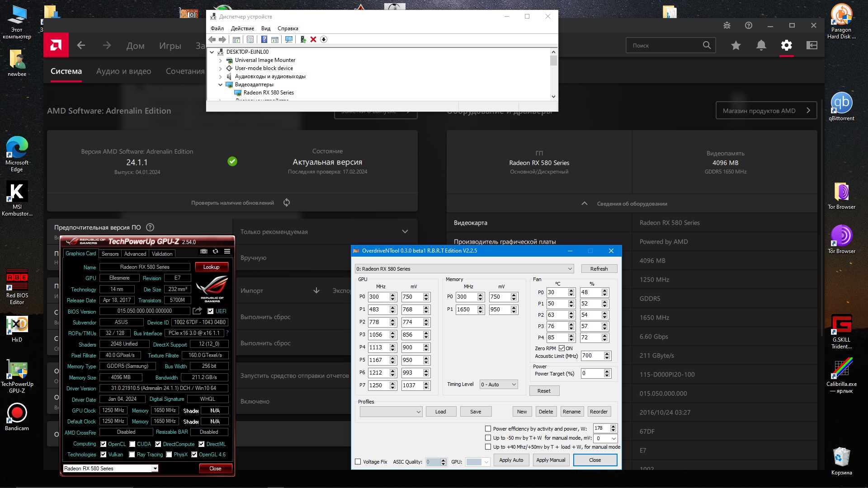Viewport: 868px width, 488px height.
Task: Click red X uninstall icon in Device Manager
Action: point(313,40)
